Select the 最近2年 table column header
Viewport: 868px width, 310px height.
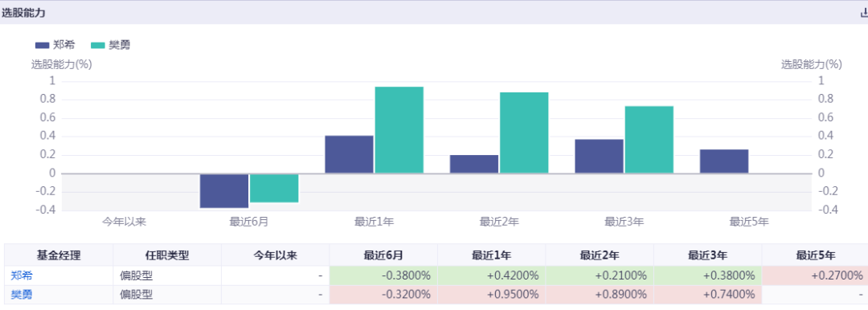coord(600,255)
